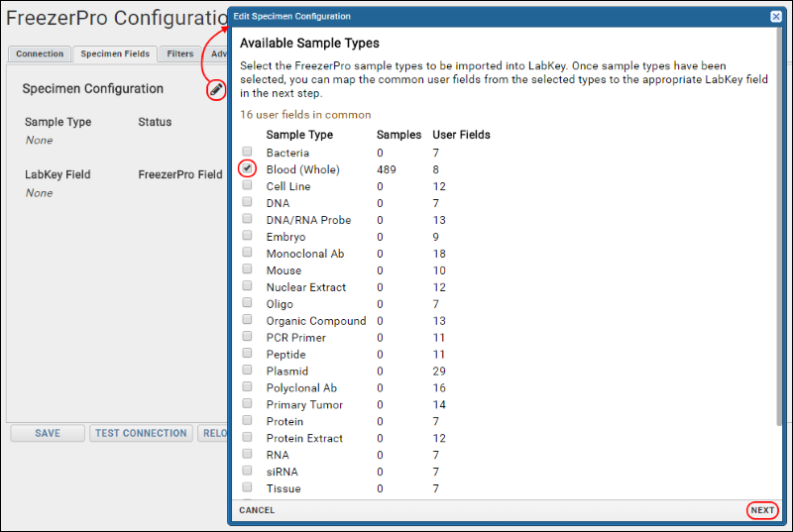Click the Polyclonal Ab label
793x532 pixels.
pyautogui.click(x=301, y=388)
